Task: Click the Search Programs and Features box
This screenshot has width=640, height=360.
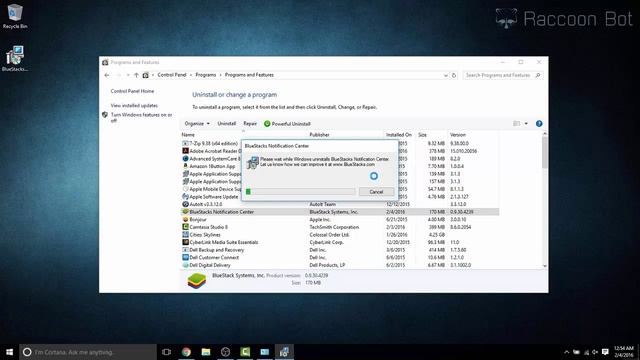Action: pos(502,75)
